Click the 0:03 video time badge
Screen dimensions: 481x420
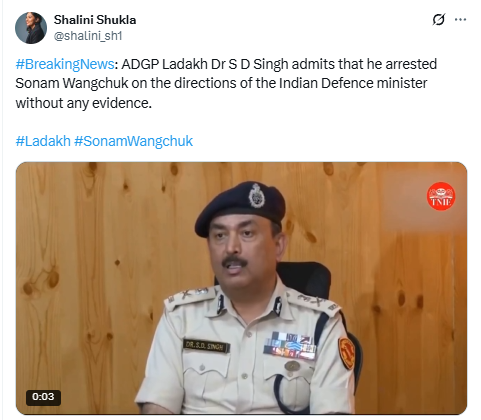43,397
